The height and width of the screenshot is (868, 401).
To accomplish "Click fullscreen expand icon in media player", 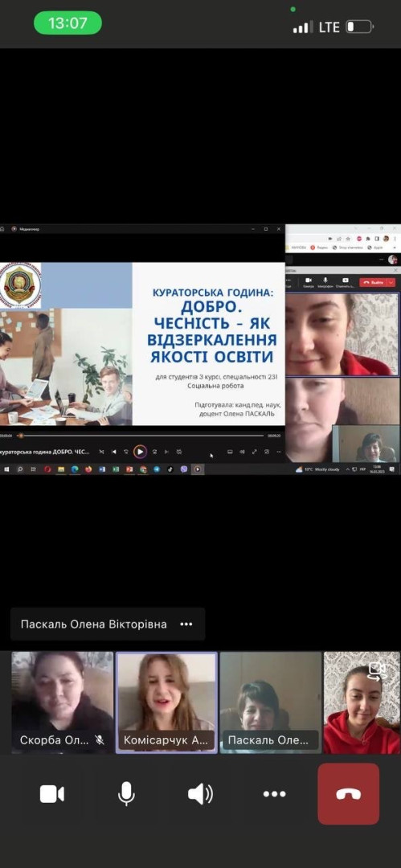I will pos(254,452).
